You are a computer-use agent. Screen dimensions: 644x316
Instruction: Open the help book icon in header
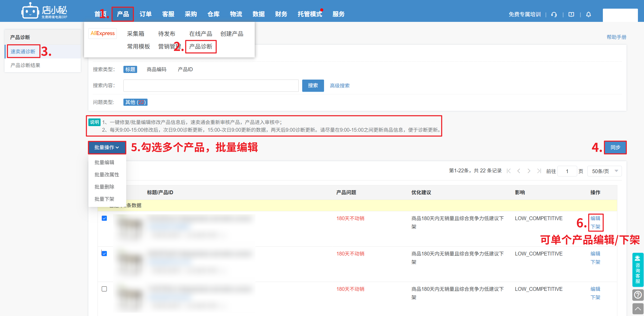coord(571,14)
